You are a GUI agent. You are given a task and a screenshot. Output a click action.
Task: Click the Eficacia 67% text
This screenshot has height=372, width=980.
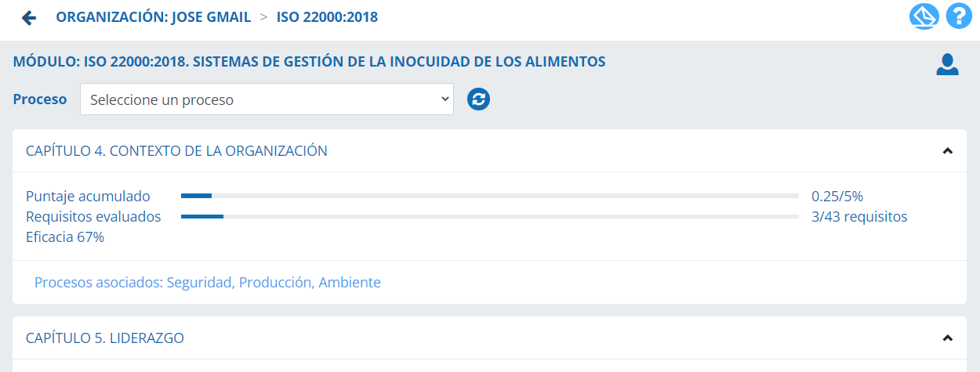(65, 237)
